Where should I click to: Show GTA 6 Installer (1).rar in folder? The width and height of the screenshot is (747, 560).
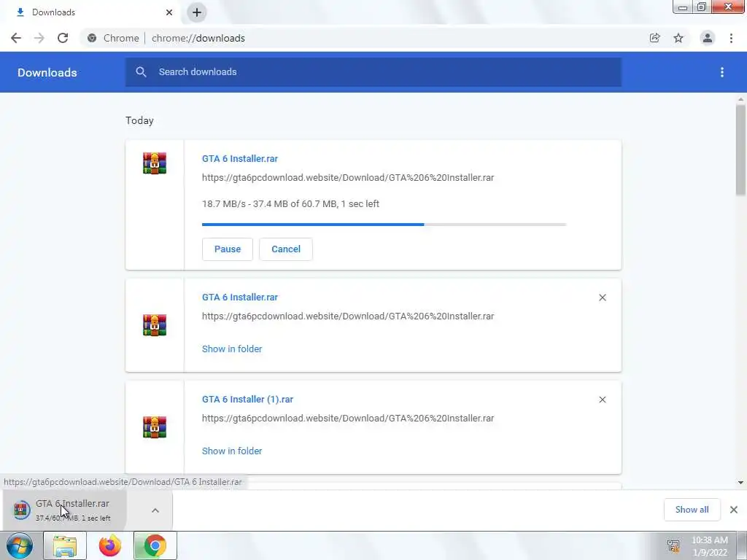point(232,451)
